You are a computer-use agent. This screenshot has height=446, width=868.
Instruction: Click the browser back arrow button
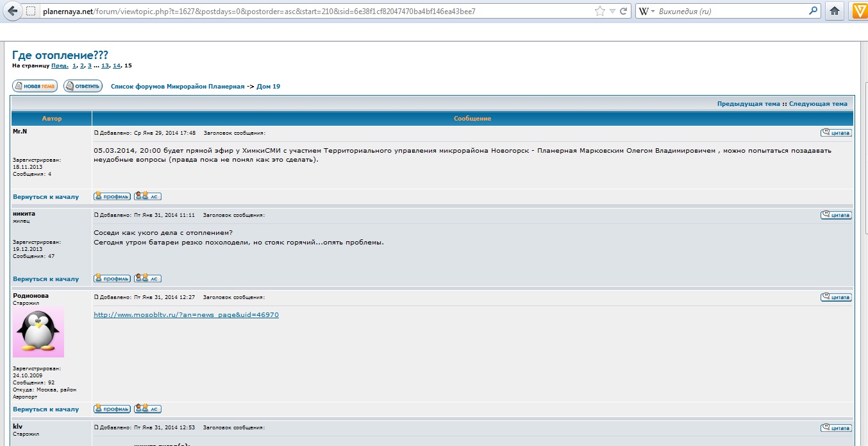12,11
